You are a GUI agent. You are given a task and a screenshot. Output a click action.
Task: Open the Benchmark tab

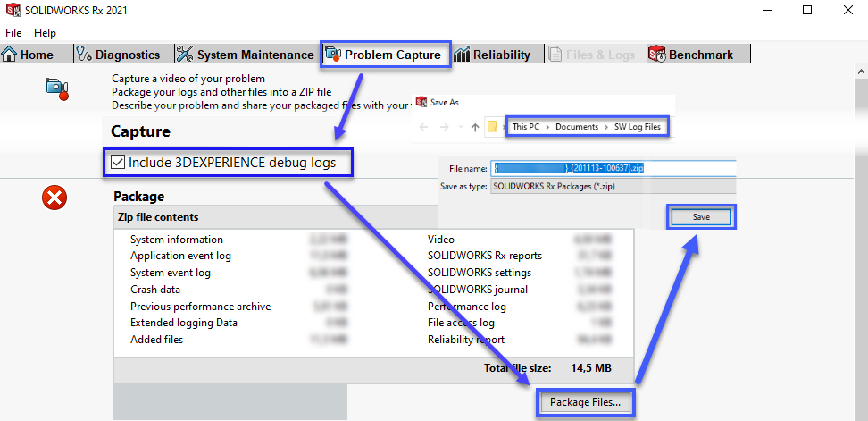(698, 55)
